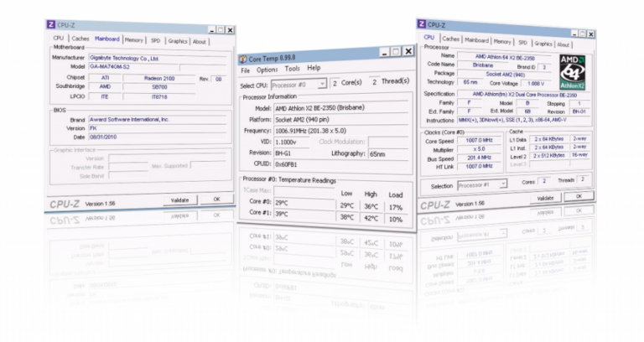Open Caches tab in left CPU-Z window
The height and width of the screenshot is (342, 644).
click(80, 39)
